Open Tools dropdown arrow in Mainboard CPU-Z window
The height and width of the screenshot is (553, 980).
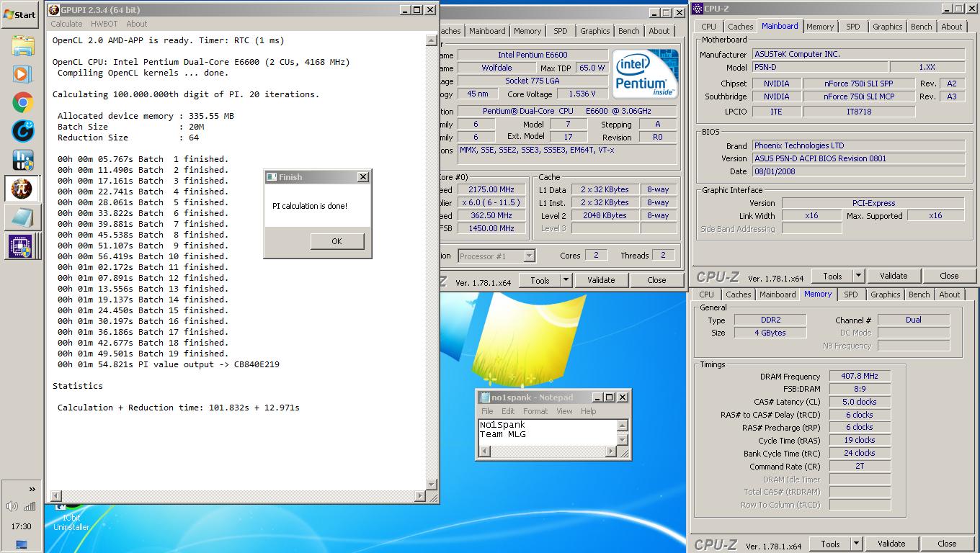[x=858, y=276]
